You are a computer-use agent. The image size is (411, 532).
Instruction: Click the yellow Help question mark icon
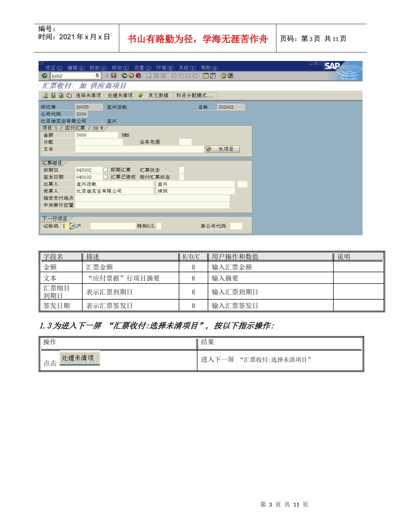223,76
